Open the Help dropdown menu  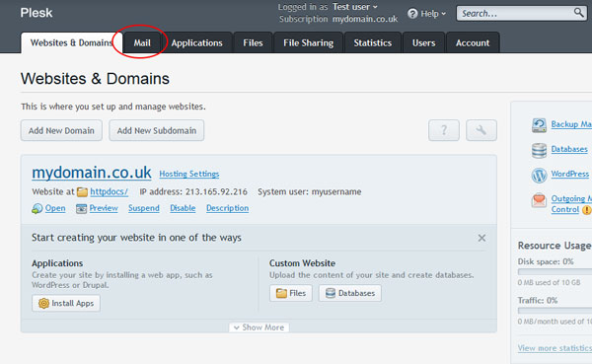433,14
